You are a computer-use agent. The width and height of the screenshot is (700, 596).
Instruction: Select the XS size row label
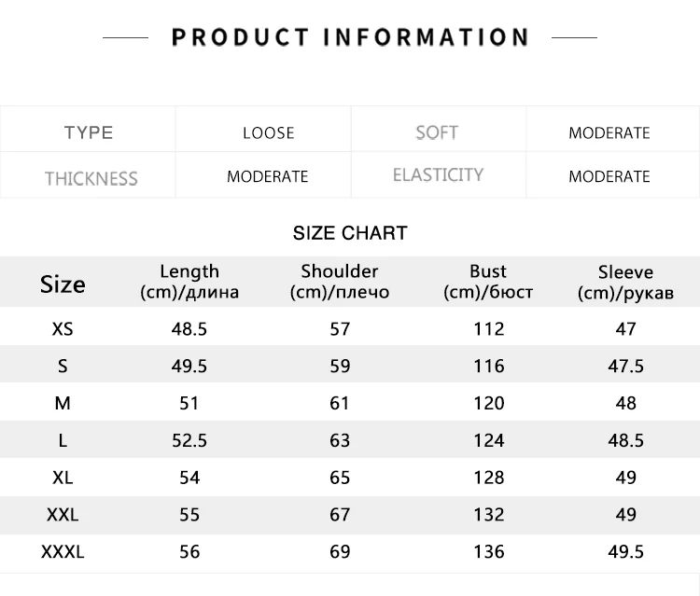point(63,329)
